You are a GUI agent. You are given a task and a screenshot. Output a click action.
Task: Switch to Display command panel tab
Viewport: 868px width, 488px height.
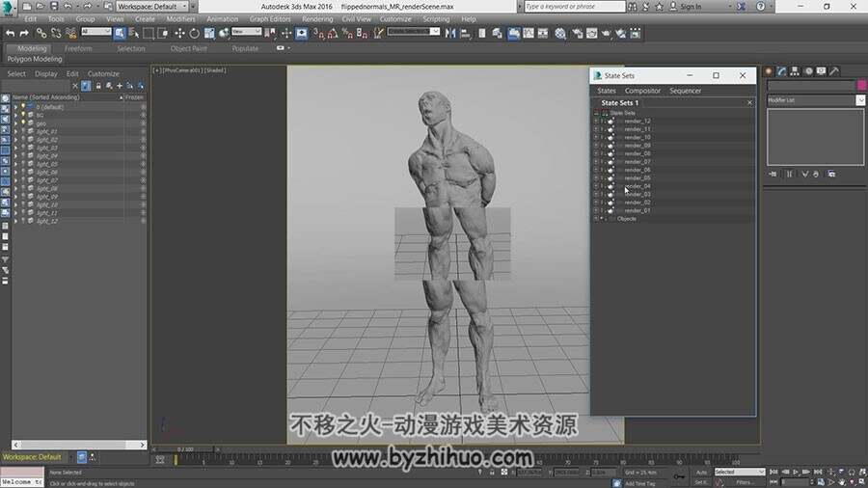coord(821,70)
